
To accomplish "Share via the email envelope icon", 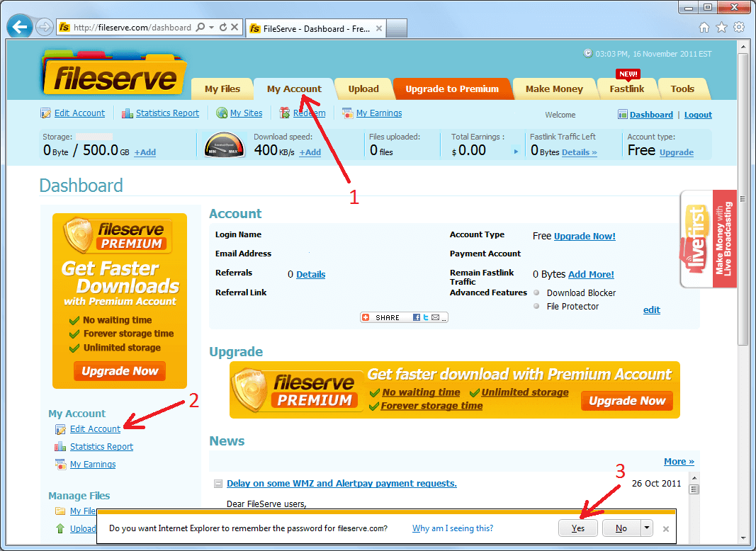I will coord(435,317).
